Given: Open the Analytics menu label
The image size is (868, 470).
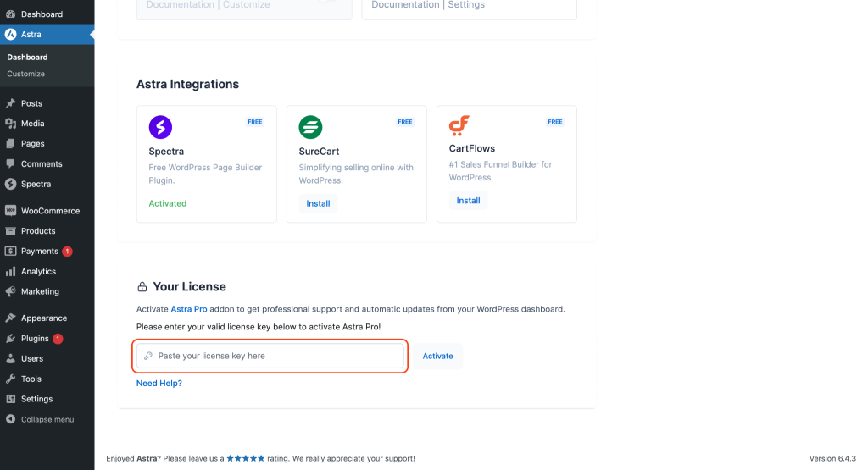Looking at the screenshot, I should [x=39, y=272].
